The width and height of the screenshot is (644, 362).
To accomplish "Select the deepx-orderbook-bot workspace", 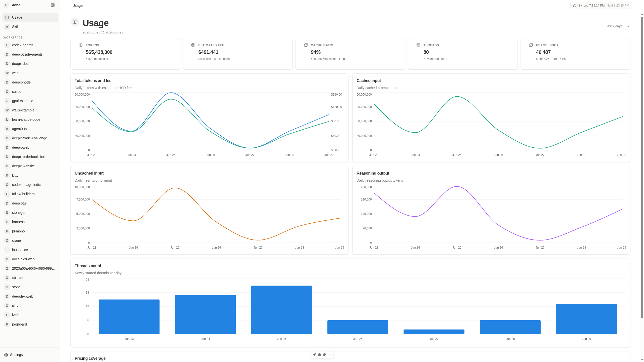I will point(30,157).
